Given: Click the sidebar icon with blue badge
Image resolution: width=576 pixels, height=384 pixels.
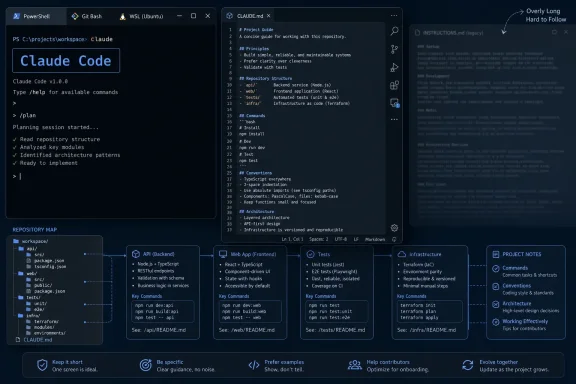Looking at the screenshot, I should point(395,103).
